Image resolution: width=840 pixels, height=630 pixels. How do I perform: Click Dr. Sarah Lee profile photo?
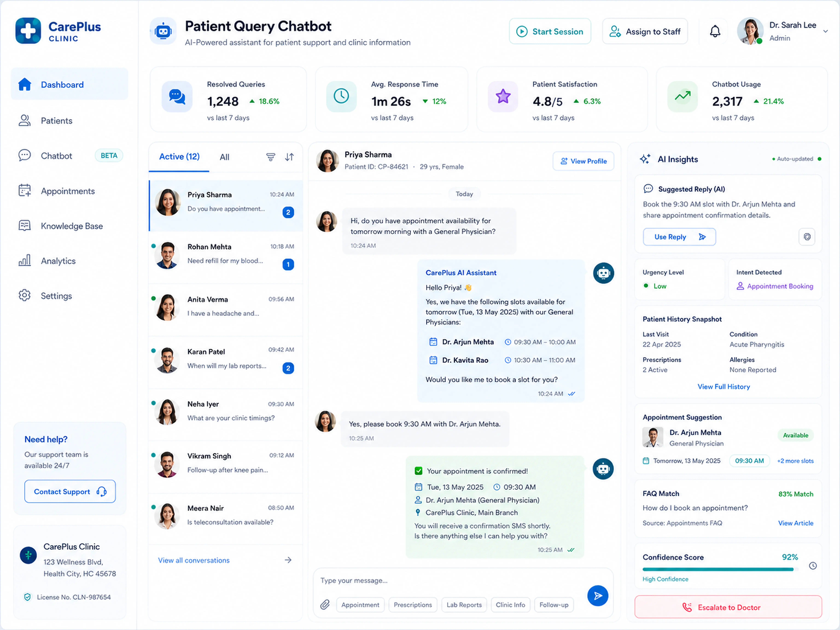click(750, 31)
